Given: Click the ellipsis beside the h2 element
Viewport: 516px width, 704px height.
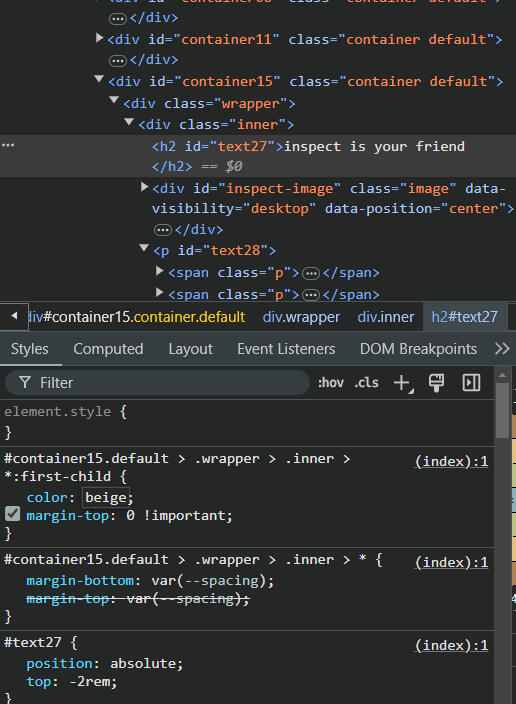Looking at the screenshot, I should coord(8,145).
